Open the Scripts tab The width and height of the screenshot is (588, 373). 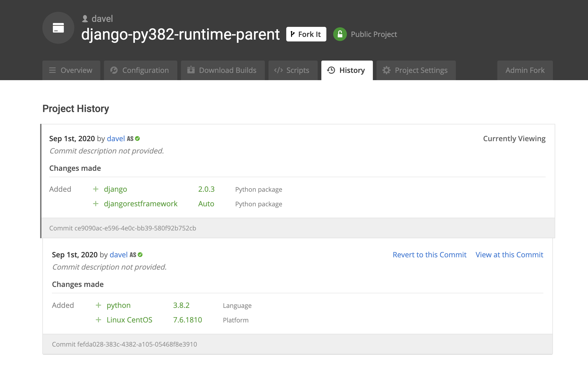[x=293, y=70]
